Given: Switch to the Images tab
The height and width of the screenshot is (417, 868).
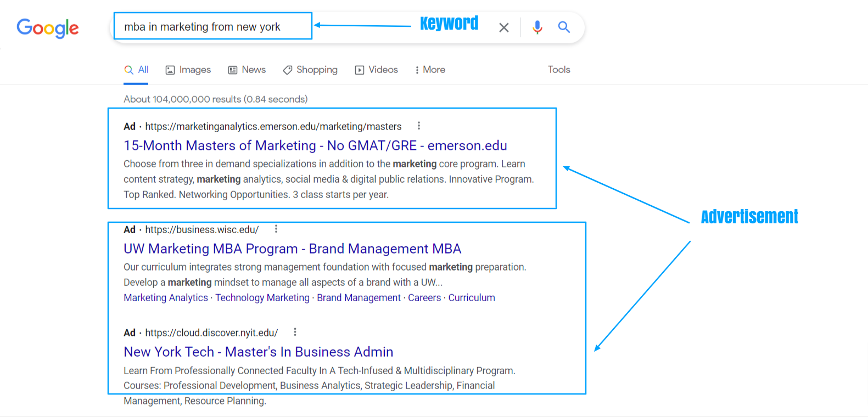Looking at the screenshot, I should (x=188, y=70).
